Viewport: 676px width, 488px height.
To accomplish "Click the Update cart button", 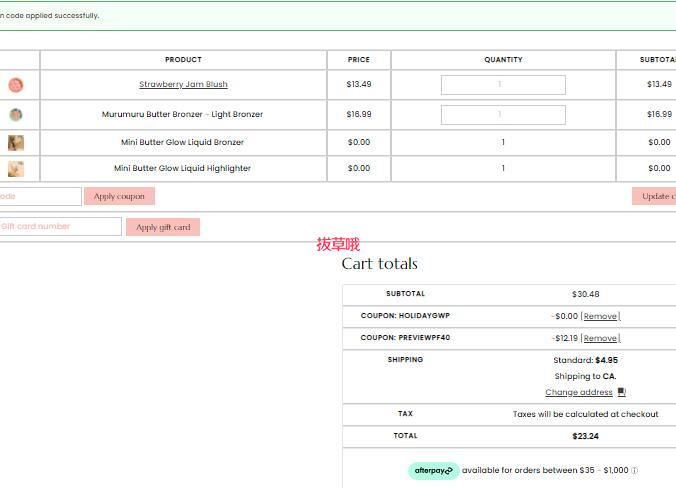I will [654, 196].
